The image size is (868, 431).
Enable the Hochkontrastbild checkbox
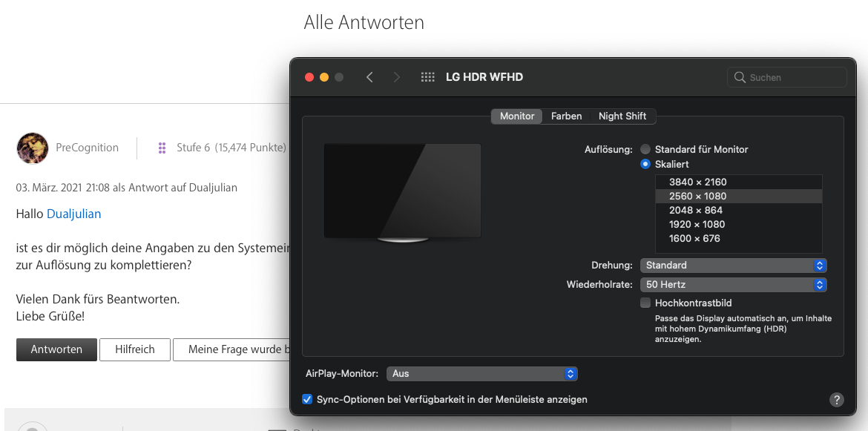click(x=645, y=303)
